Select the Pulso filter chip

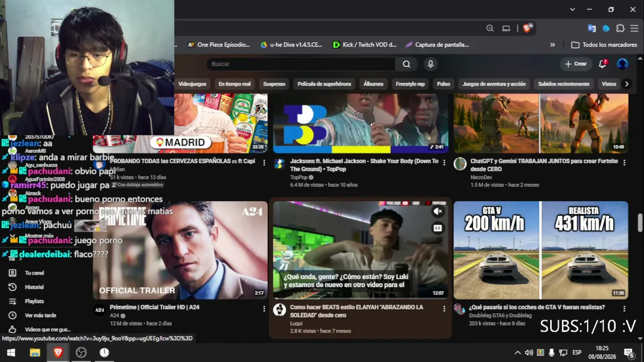point(443,84)
